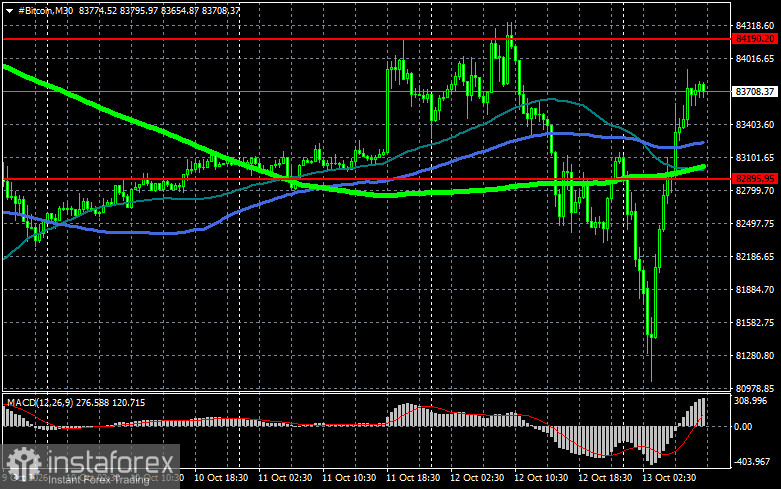This screenshot has width=781, height=489.
Task: Click the 12 Oct 02:30 time label
Action: pyautogui.click(x=477, y=478)
